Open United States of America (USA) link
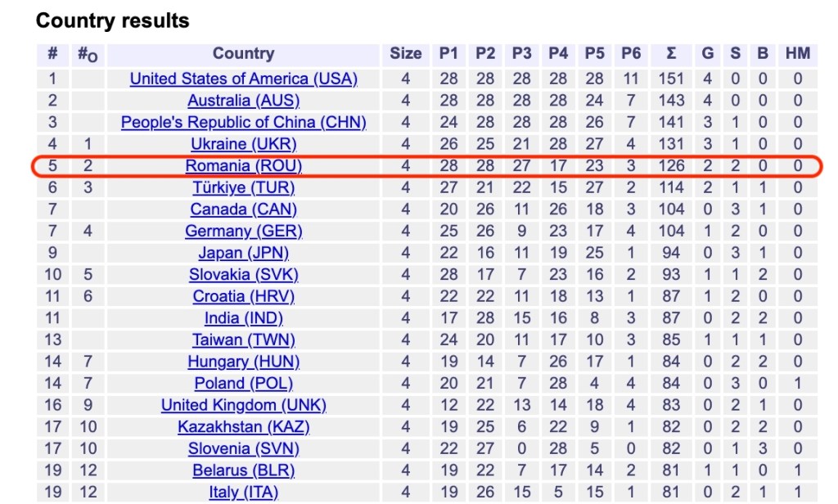 [243, 79]
